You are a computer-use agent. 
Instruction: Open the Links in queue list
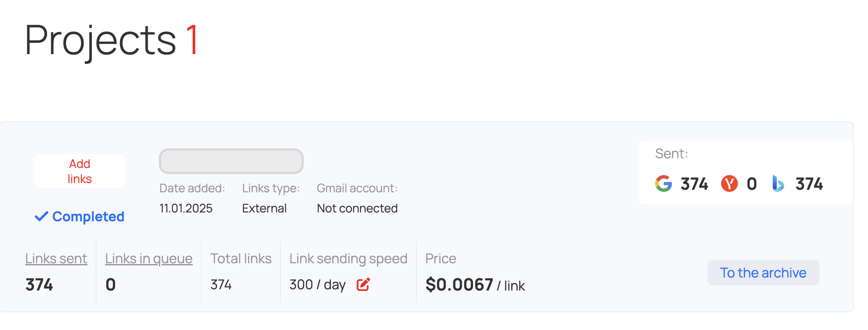pyautogui.click(x=149, y=259)
